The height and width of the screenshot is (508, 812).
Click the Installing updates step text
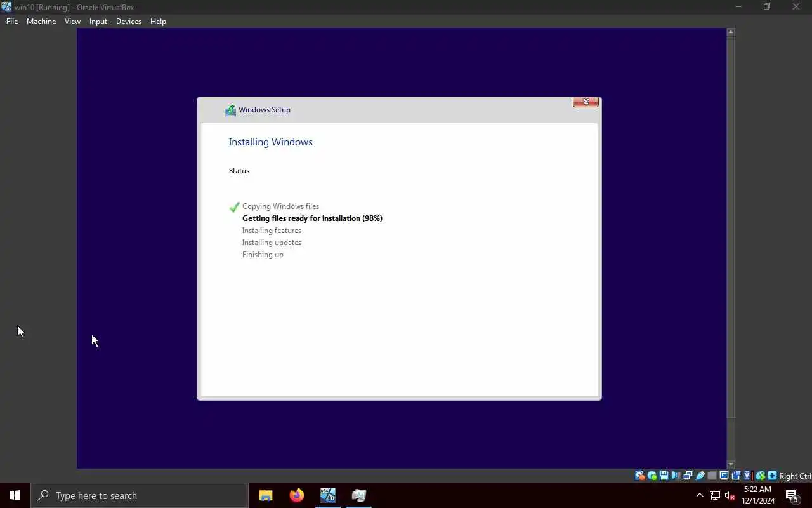(x=272, y=243)
